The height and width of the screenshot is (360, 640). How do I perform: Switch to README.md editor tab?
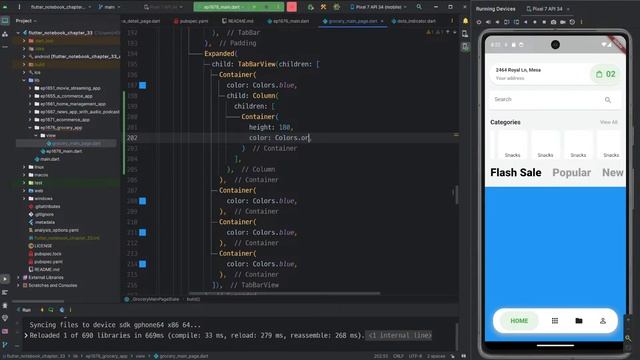(x=238, y=21)
